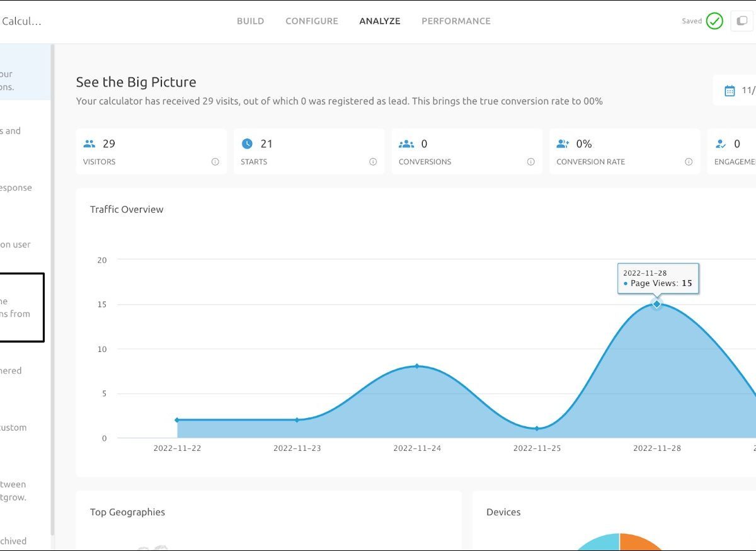Open the calendar date range picker

click(x=730, y=91)
